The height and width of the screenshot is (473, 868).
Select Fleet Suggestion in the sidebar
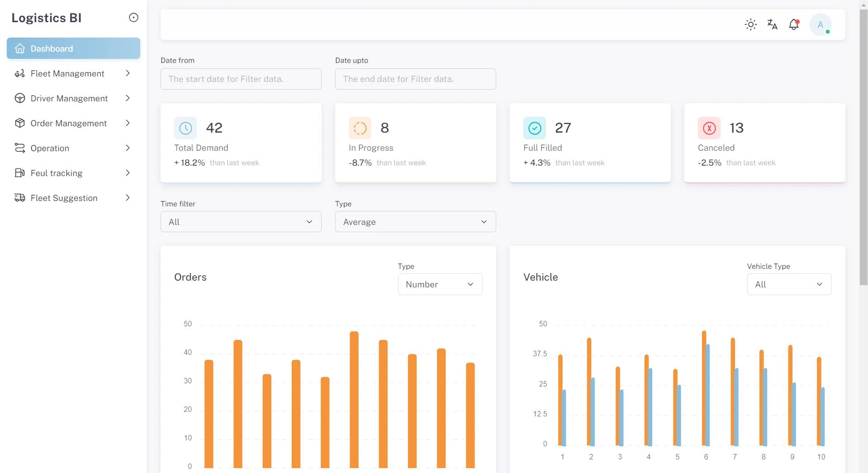point(73,198)
